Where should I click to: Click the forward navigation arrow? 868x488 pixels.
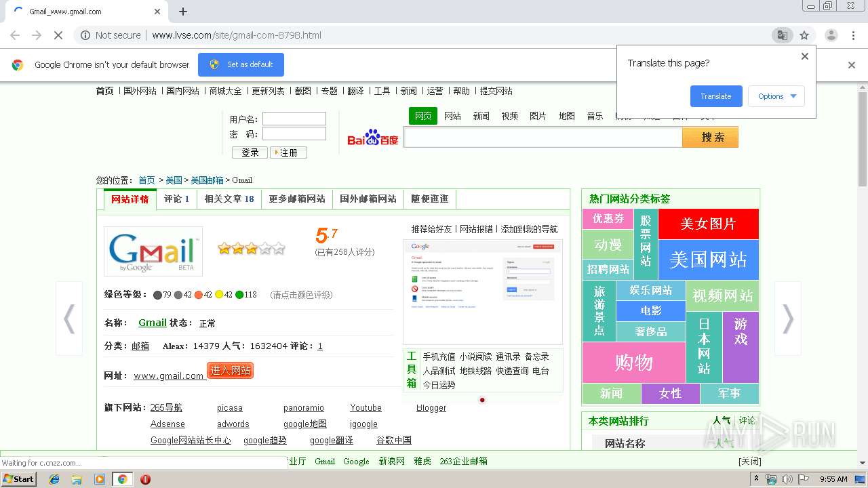(x=37, y=35)
